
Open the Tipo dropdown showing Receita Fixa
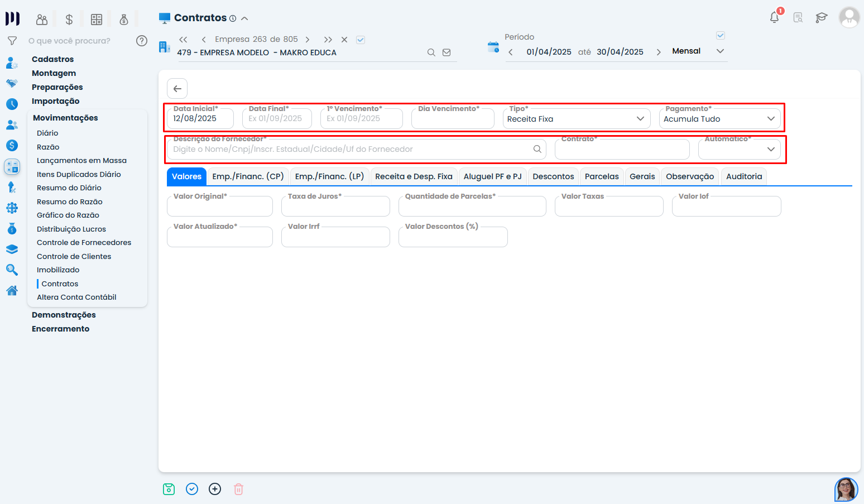point(576,119)
